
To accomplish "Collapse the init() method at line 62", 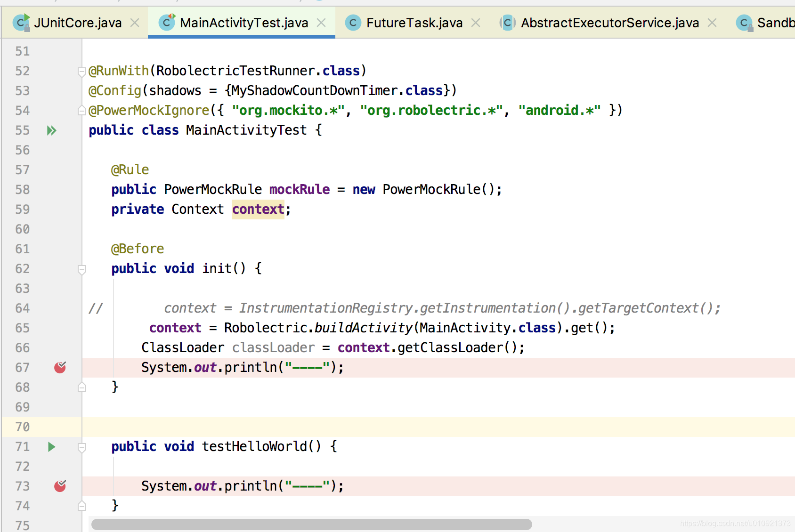I will pyautogui.click(x=82, y=270).
